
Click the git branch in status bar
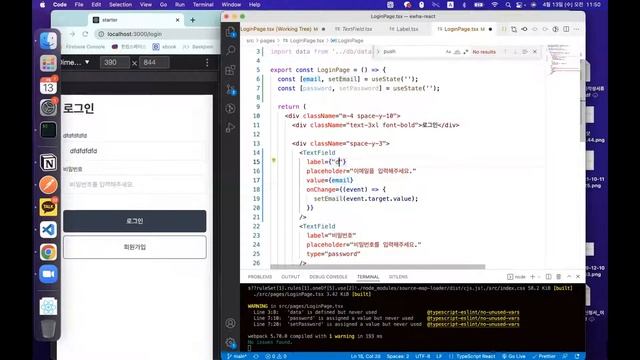click(x=237, y=356)
